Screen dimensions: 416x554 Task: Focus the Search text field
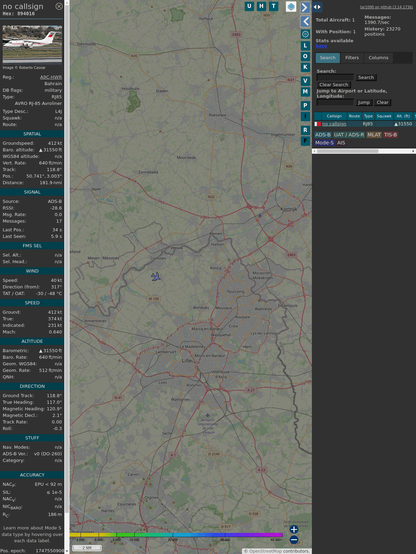(335, 77)
